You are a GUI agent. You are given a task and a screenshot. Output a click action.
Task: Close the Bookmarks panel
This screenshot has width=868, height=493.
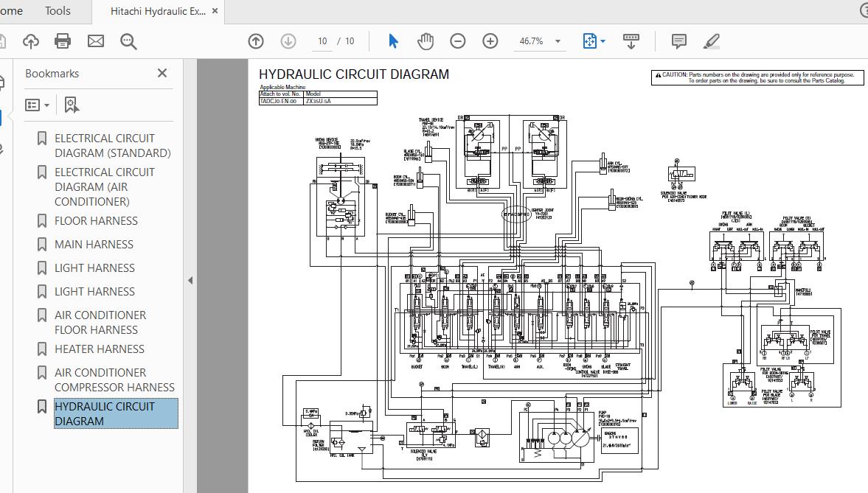[162, 73]
